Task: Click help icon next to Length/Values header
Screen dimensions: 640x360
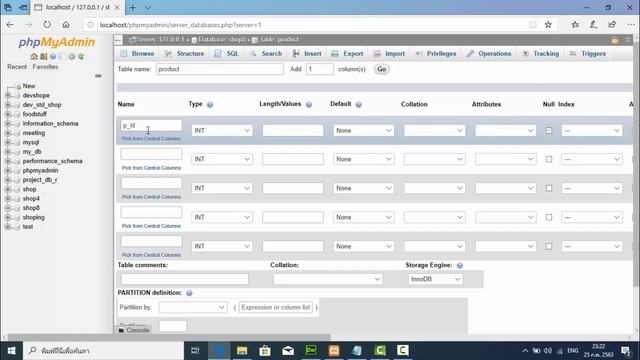Action: coord(309,104)
